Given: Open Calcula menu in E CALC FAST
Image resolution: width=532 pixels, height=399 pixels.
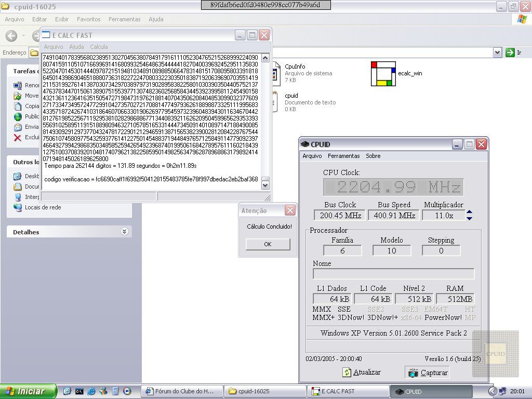Looking at the screenshot, I should [99, 47].
